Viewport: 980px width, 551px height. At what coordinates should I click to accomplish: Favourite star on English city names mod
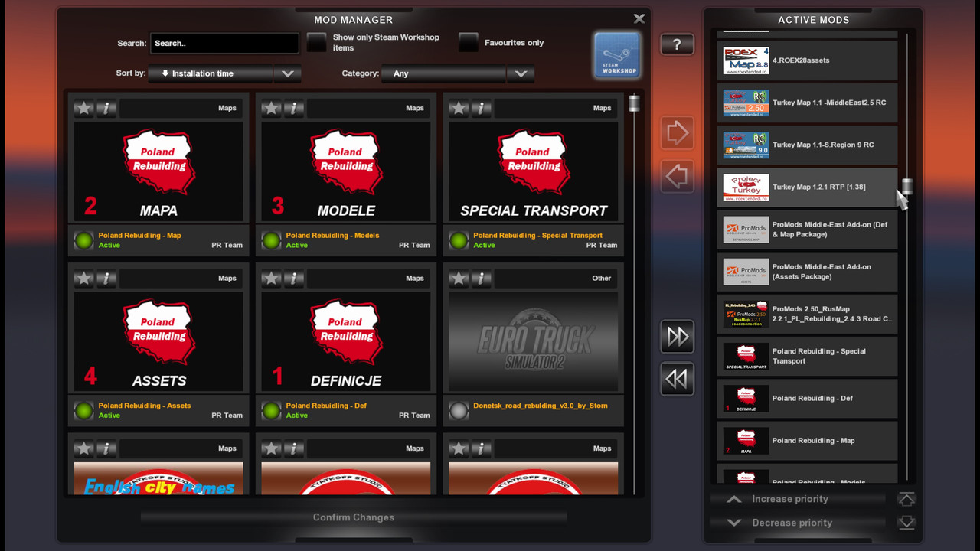[x=83, y=448]
